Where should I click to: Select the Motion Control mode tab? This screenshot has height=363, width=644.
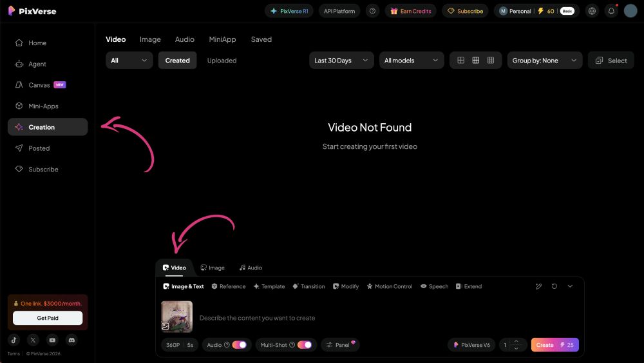(x=390, y=286)
